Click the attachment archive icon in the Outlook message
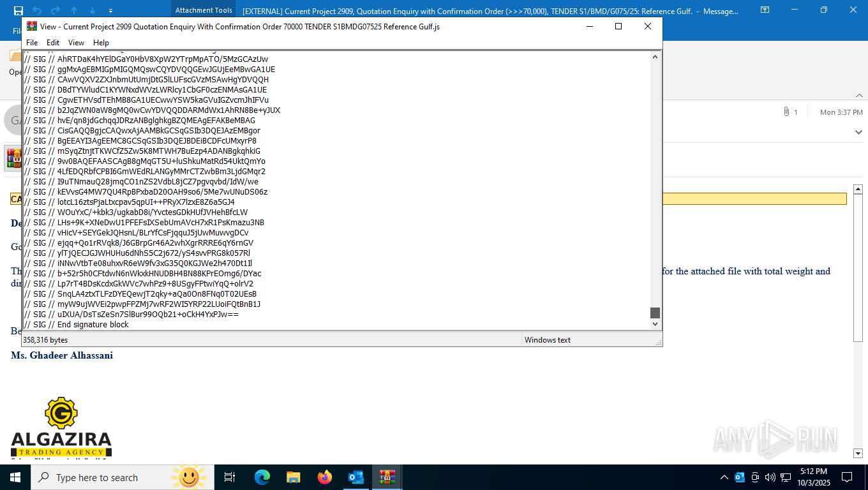Image resolution: width=868 pixels, height=490 pixels. pos(13,158)
